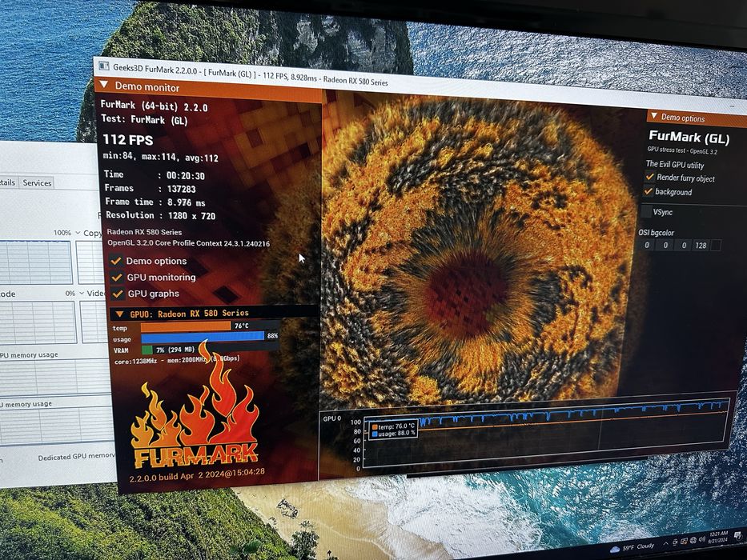Collapse the Demo monitor panel triangle
This screenshot has height=560, width=747.
click(103, 85)
